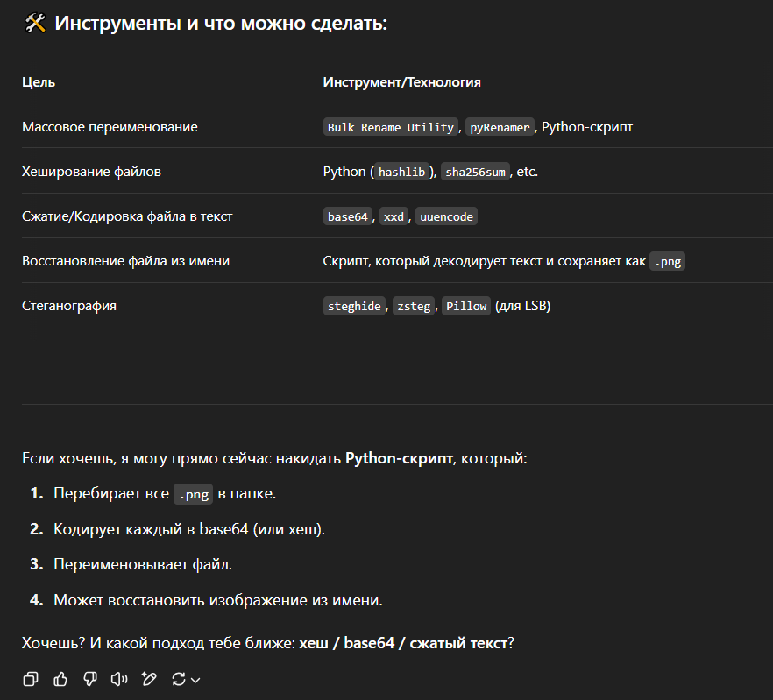Image resolution: width=773 pixels, height=700 pixels.
Task: Select the .png tag in list item one
Action: 193,494
